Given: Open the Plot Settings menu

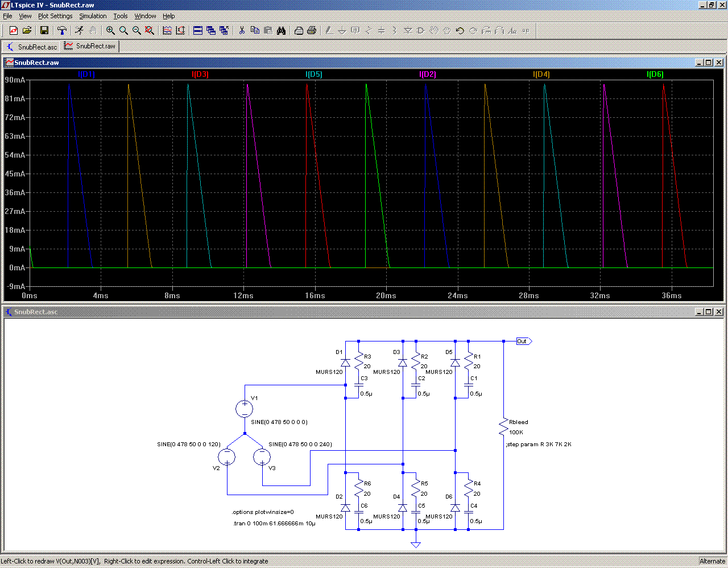Looking at the screenshot, I should click(x=55, y=16).
